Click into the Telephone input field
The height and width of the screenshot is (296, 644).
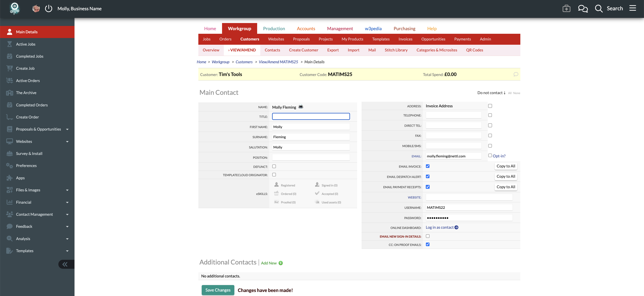coord(453,115)
